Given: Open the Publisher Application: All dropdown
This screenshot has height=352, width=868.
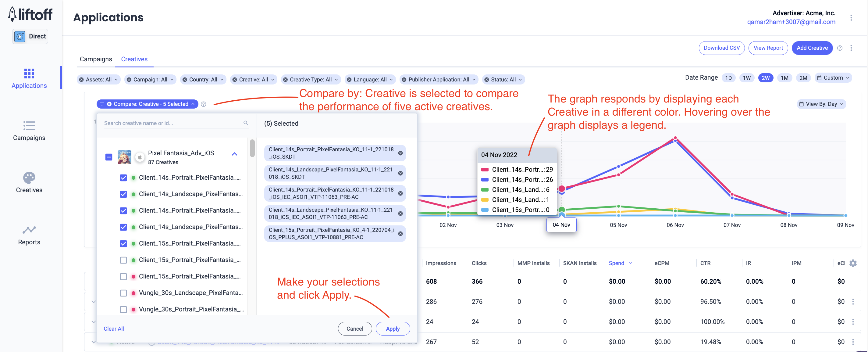Looking at the screenshot, I should click(439, 80).
